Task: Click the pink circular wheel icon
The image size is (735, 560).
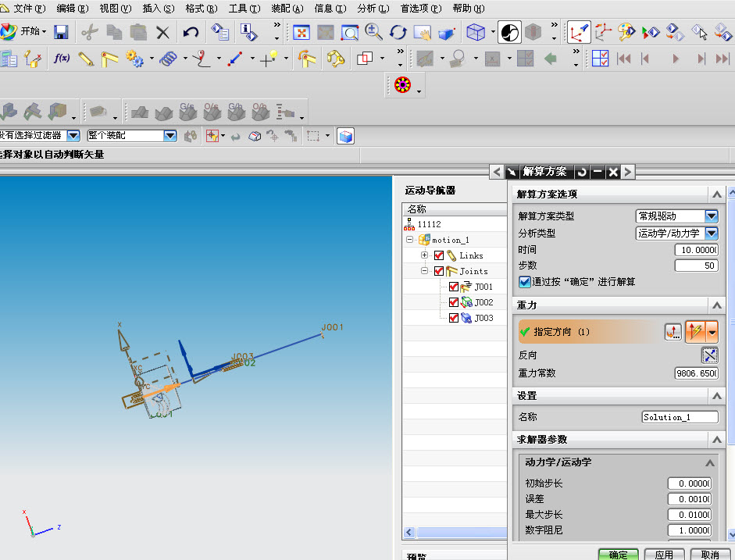Action: coord(403,85)
